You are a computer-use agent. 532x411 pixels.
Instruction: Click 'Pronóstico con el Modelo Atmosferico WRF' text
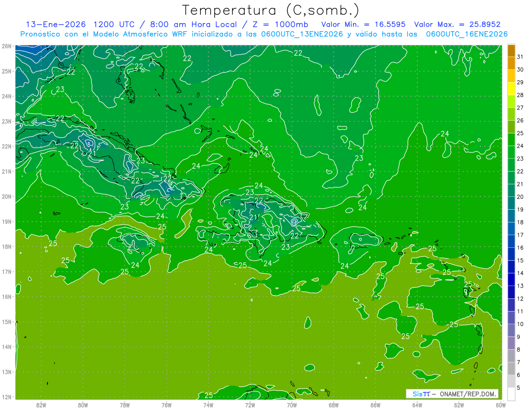104,34
